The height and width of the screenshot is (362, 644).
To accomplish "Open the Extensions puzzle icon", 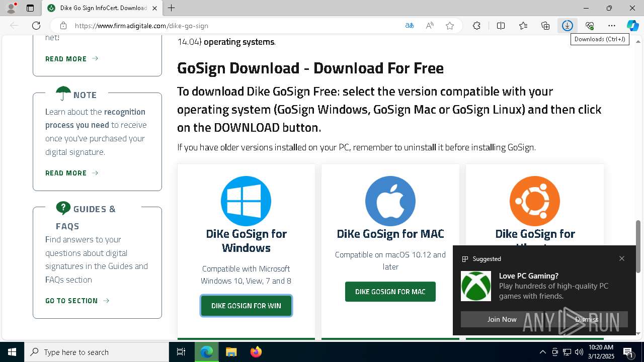I will tap(476, 26).
